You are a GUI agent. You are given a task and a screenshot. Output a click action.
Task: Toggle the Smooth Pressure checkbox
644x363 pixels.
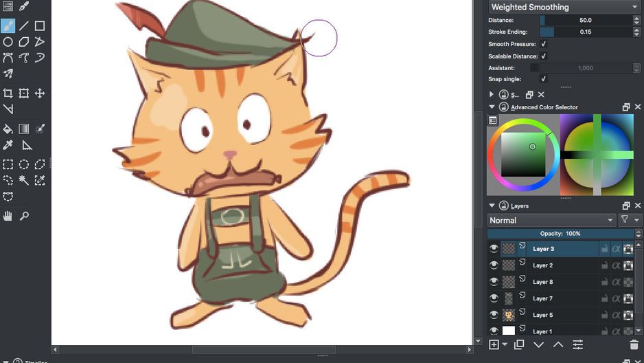coord(543,44)
